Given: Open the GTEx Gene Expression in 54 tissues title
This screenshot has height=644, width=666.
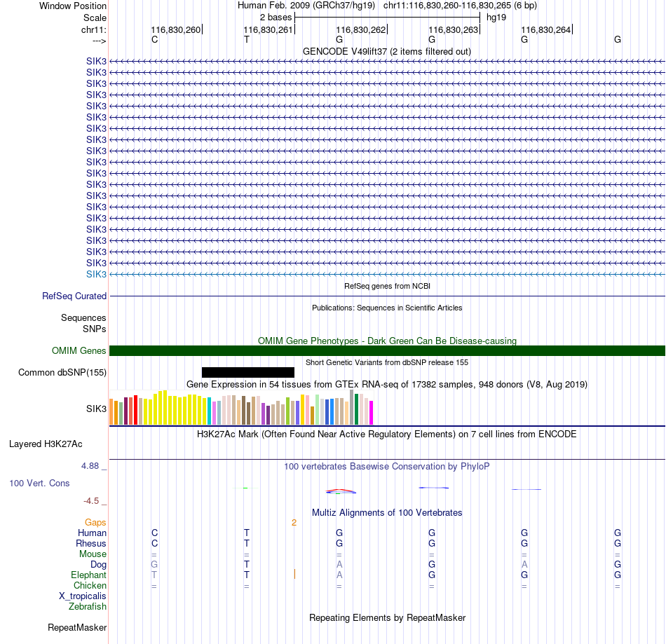Looking at the screenshot, I should pos(387,384).
